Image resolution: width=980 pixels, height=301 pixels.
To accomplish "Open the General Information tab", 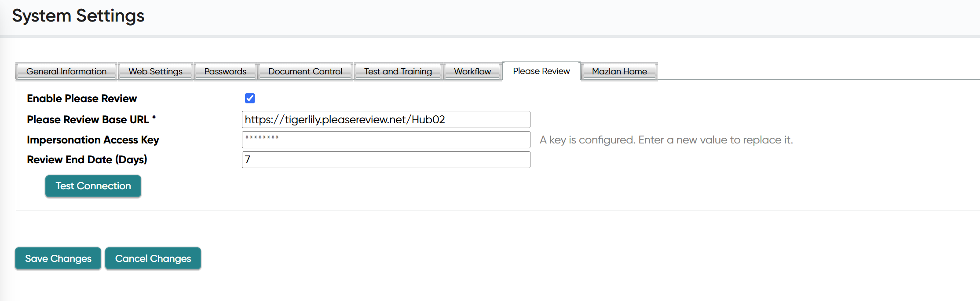I will [x=66, y=71].
